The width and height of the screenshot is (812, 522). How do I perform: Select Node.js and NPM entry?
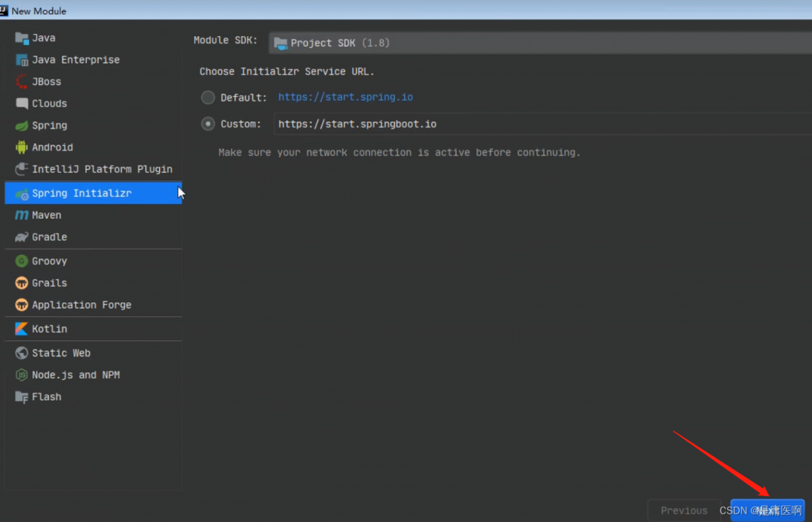click(x=93, y=375)
